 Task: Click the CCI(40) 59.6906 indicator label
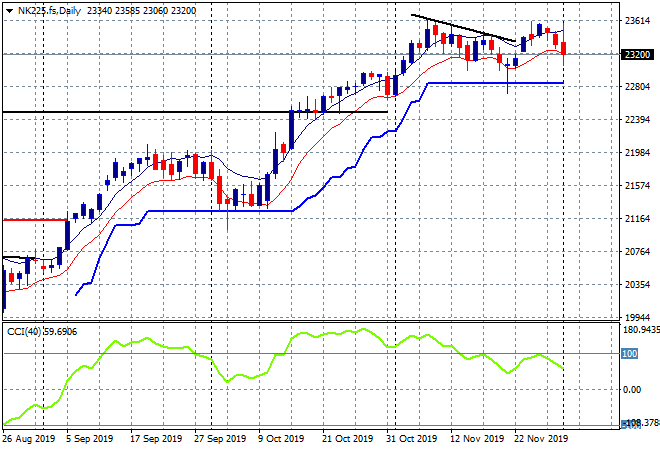(42, 332)
